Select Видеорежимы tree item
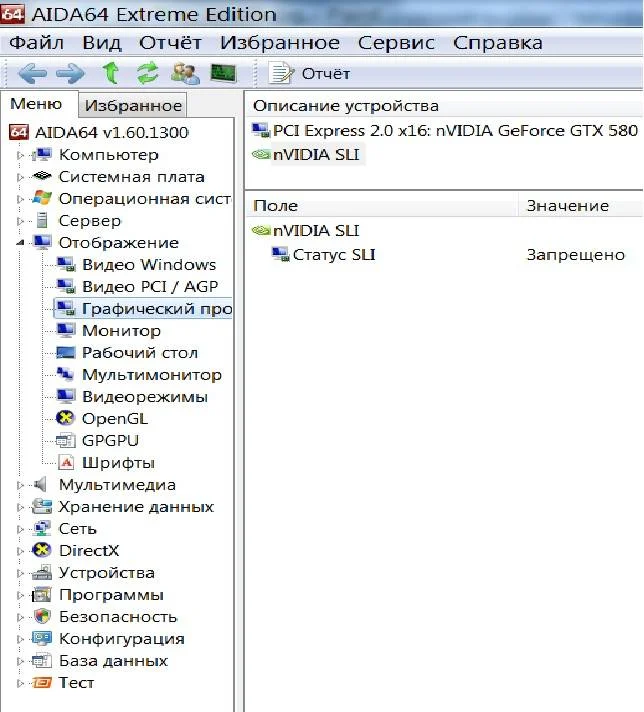 (x=145, y=396)
